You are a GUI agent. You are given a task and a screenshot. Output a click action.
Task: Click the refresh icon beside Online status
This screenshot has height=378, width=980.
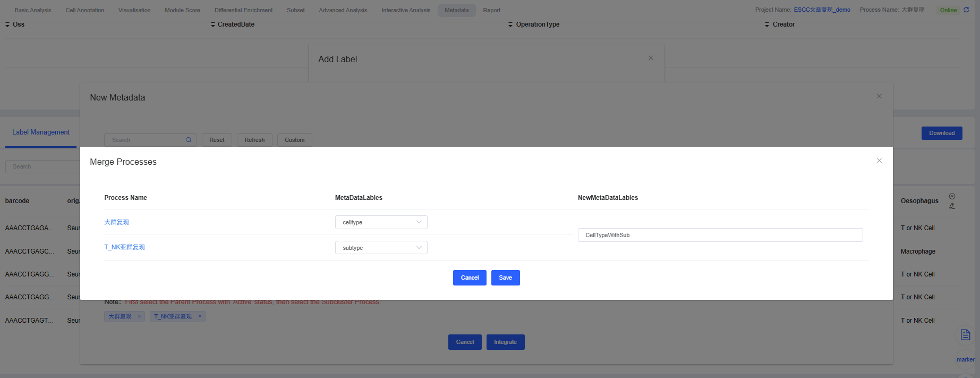(966, 10)
